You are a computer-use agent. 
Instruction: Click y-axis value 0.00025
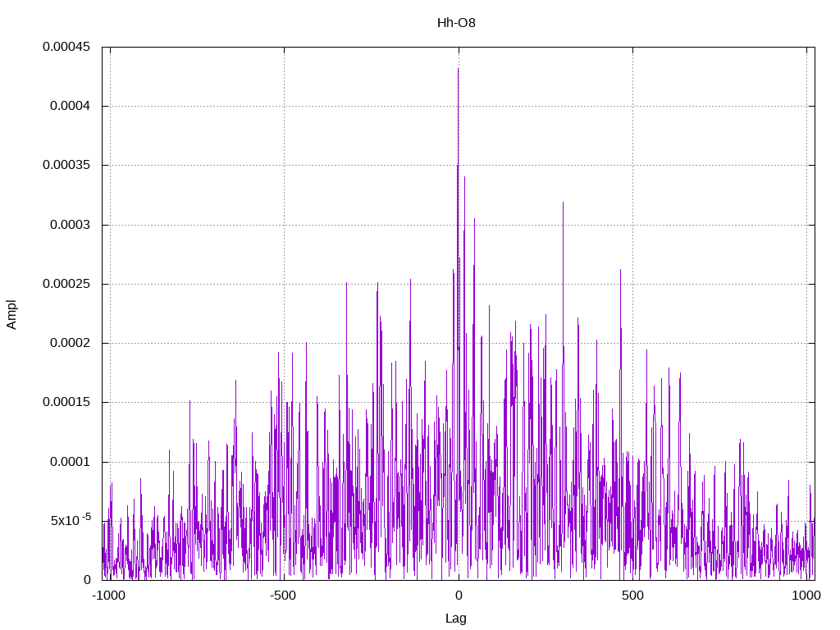pyautogui.click(x=66, y=284)
